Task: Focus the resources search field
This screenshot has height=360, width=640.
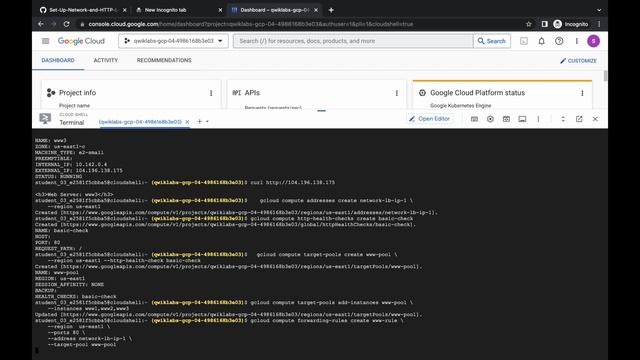Action: (x=353, y=41)
